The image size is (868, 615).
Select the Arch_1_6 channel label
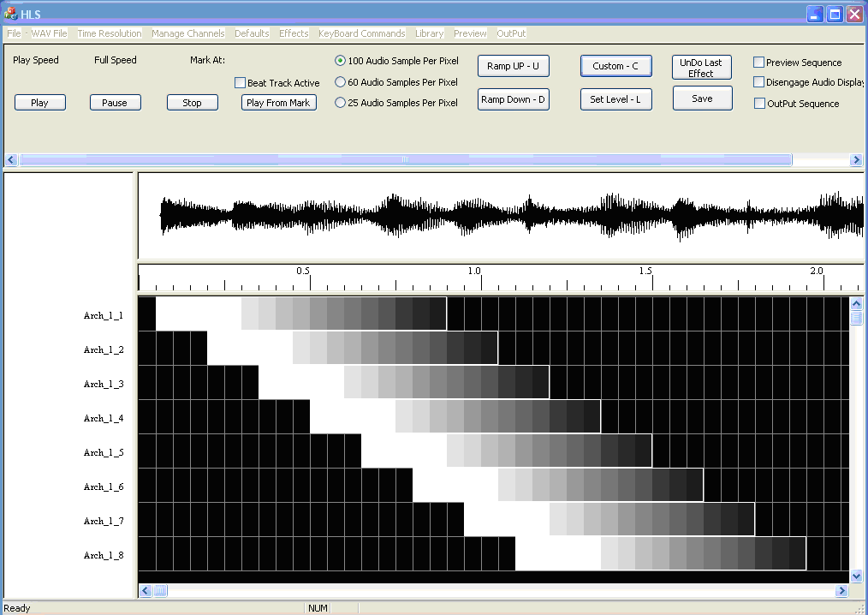[104, 487]
